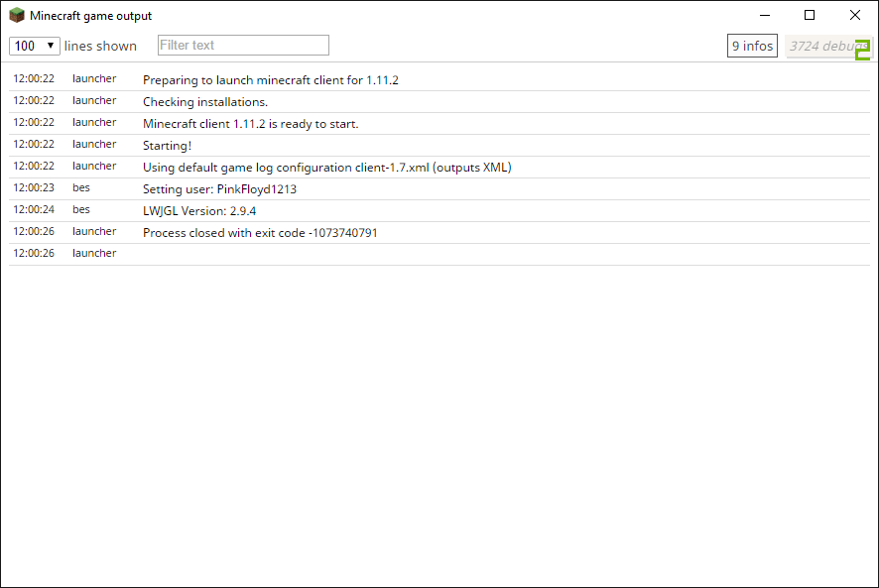Select the 'Process closed with exit code' line

pos(260,233)
